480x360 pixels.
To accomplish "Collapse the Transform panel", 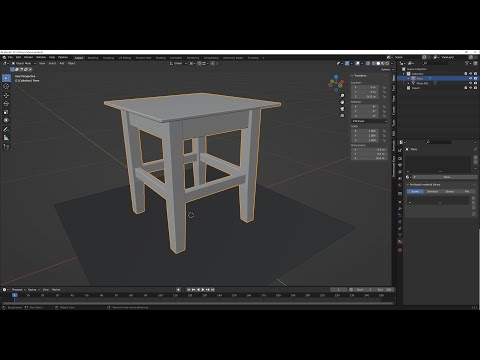I will click(x=359, y=76).
